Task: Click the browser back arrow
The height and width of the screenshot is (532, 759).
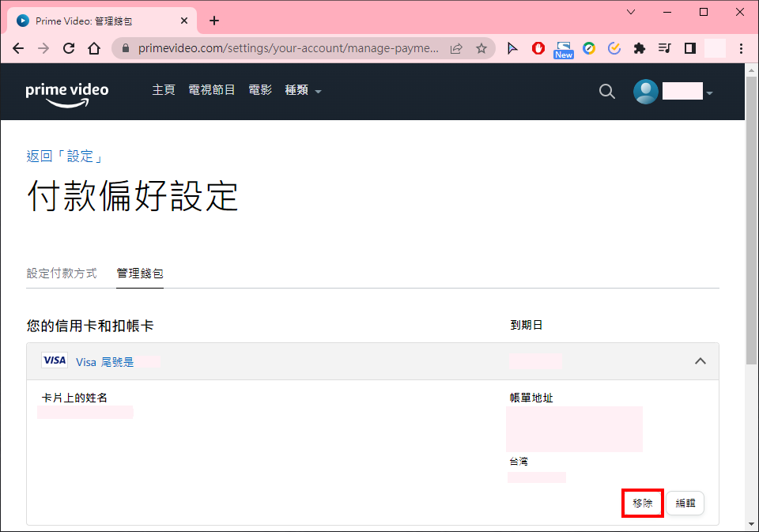Action: click(x=18, y=48)
